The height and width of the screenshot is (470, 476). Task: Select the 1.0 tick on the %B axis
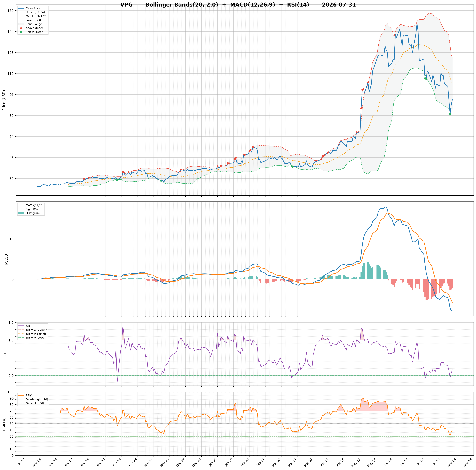(x=11, y=340)
